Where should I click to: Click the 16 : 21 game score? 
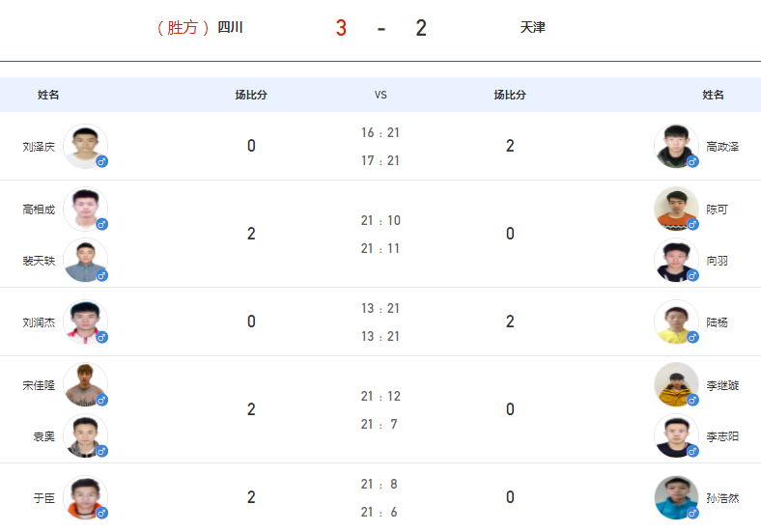(380, 132)
